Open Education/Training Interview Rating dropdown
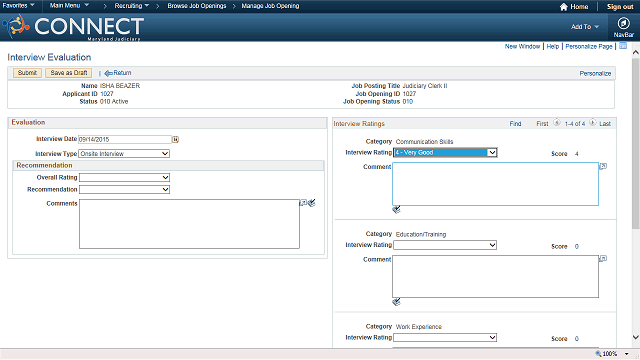 445,245
